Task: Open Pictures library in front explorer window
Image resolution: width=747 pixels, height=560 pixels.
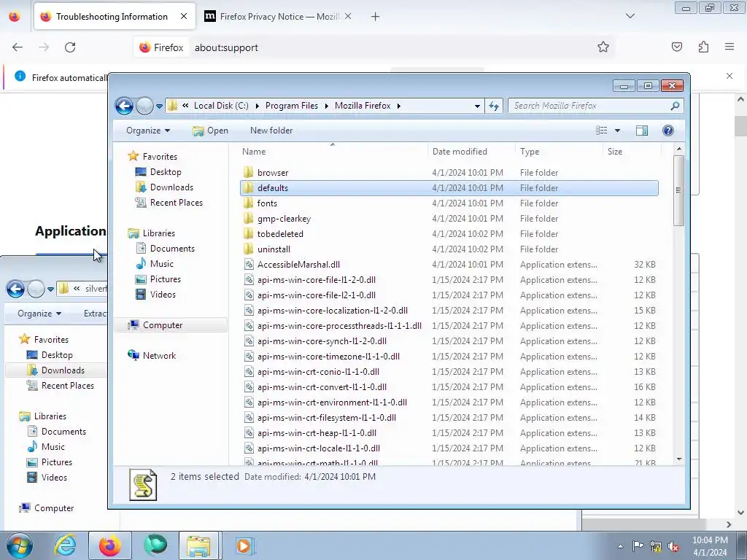Action: 166,279
